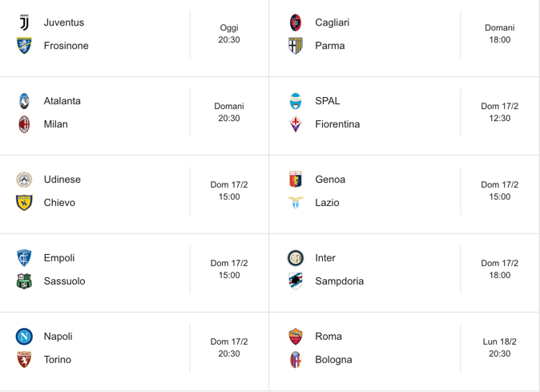The image size is (540, 392).
Task: Open the SPAL team name
Action: 328,101
